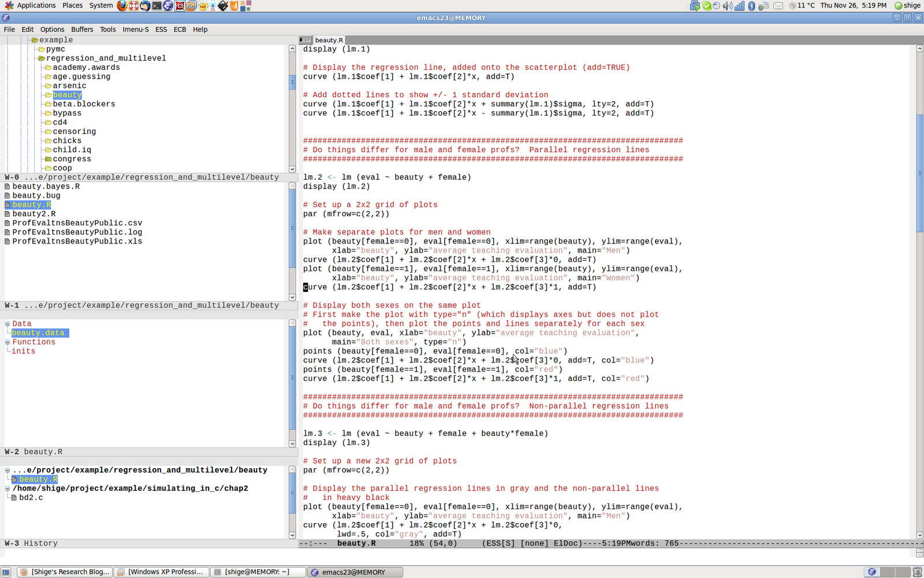Image resolution: width=924 pixels, height=578 pixels.
Task: Select the beauty folder in directory tree
Action: [67, 94]
